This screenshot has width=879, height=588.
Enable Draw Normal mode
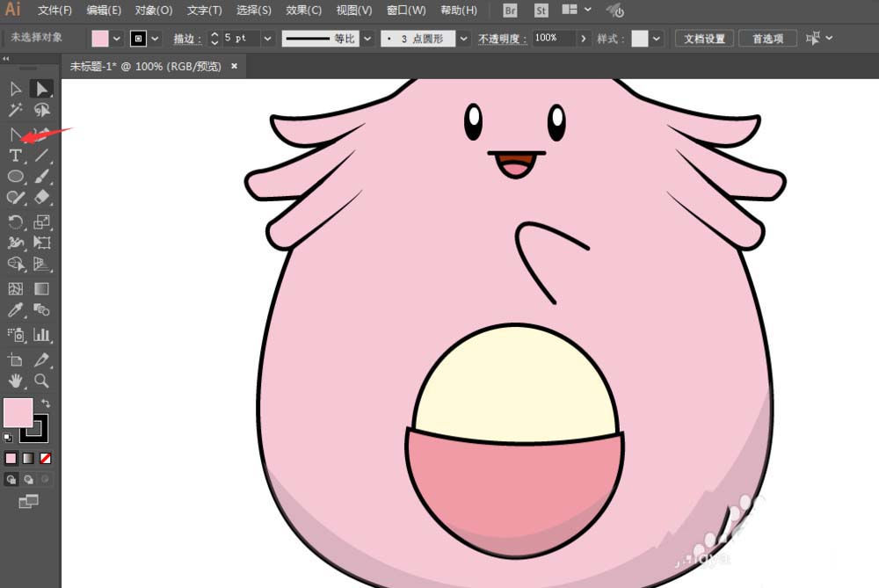point(11,479)
